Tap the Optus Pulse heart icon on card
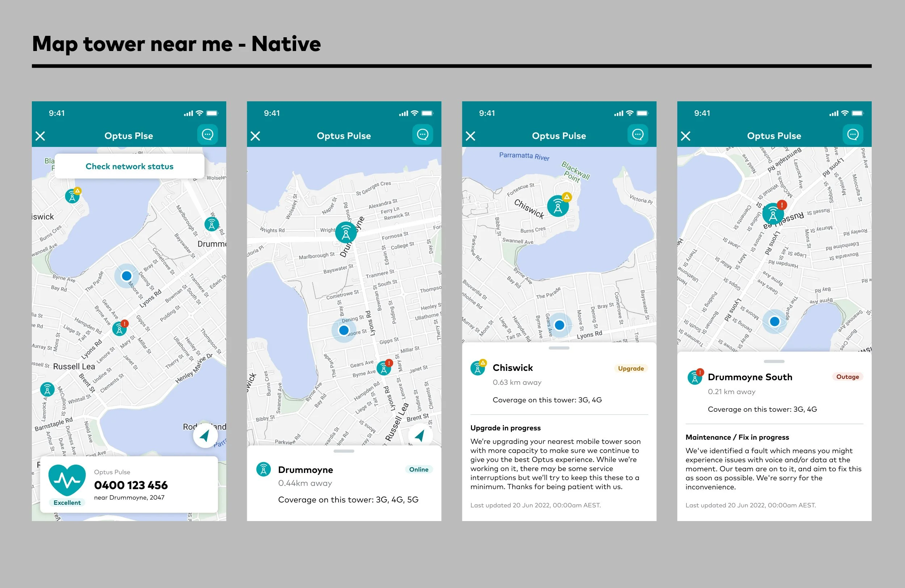The width and height of the screenshot is (905, 588). point(67,480)
